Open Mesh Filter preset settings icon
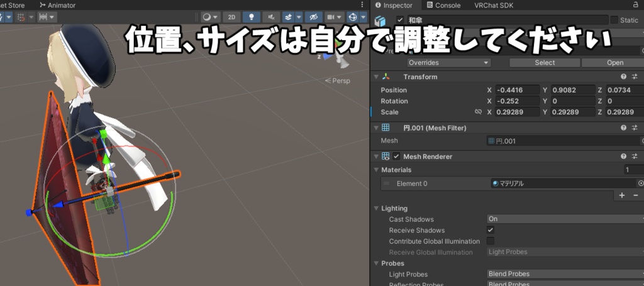The width and height of the screenshot is (644, 286). (635, 128)
